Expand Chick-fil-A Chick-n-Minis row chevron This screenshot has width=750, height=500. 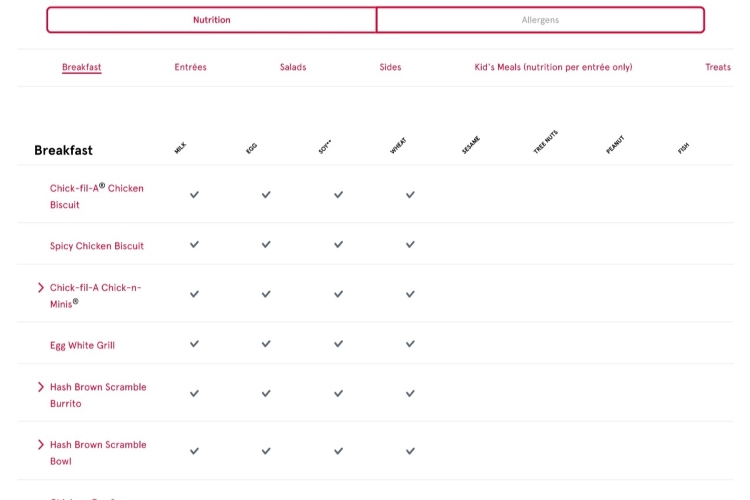click(41, 288)
